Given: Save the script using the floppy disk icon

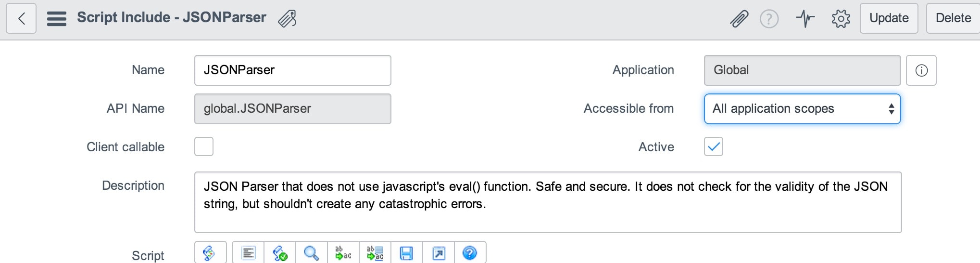Looking at the screenshot, I should 407,252.
